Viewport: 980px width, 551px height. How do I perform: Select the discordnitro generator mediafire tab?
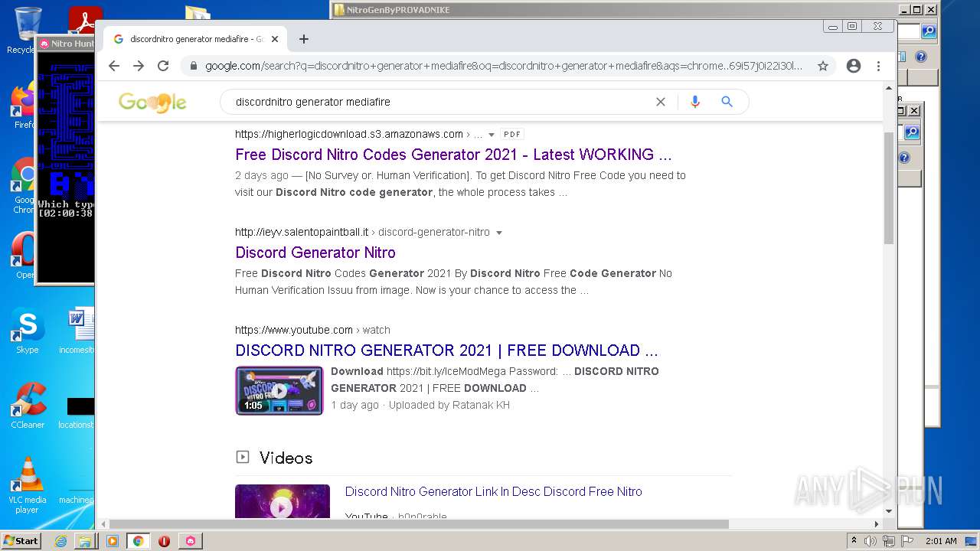(x=195, y=39)
